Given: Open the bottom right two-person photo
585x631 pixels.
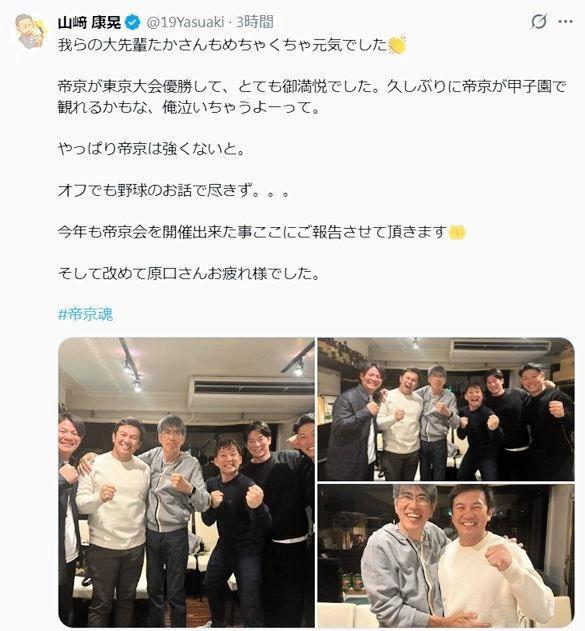Looking at the screenshot, I should 446,556.
